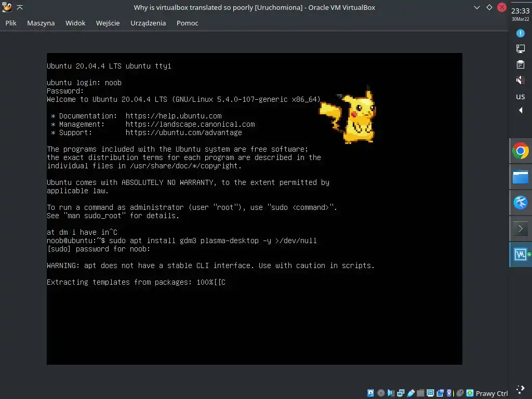Viewport: 532px width, 399px height.
Task: Open the blue globe web browser icon
Action: (521, 203)
